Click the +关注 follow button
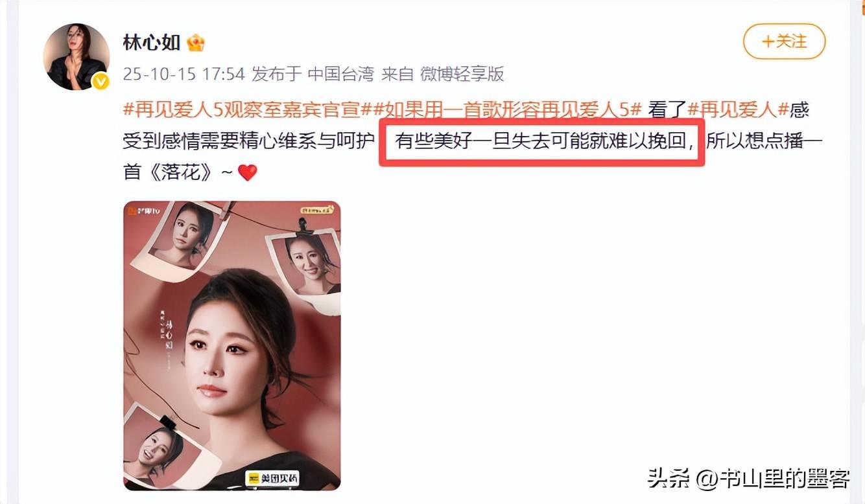865x504 pixels. point(784,42)
